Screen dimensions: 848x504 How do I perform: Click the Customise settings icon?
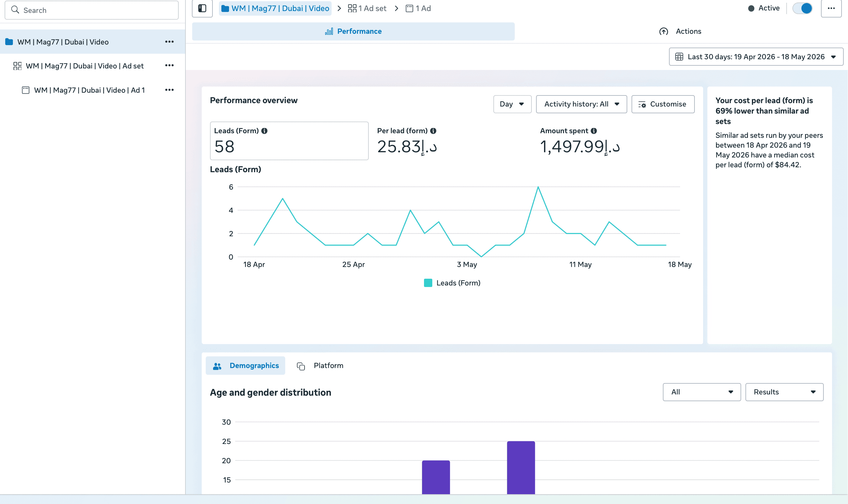click(642, 104)
